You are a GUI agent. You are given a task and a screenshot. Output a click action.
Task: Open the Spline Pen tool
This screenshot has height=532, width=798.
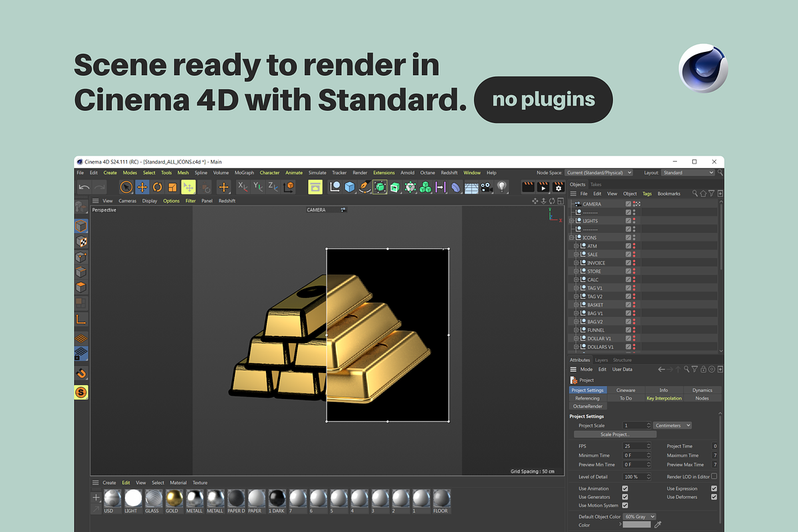[x=364, y=188]
